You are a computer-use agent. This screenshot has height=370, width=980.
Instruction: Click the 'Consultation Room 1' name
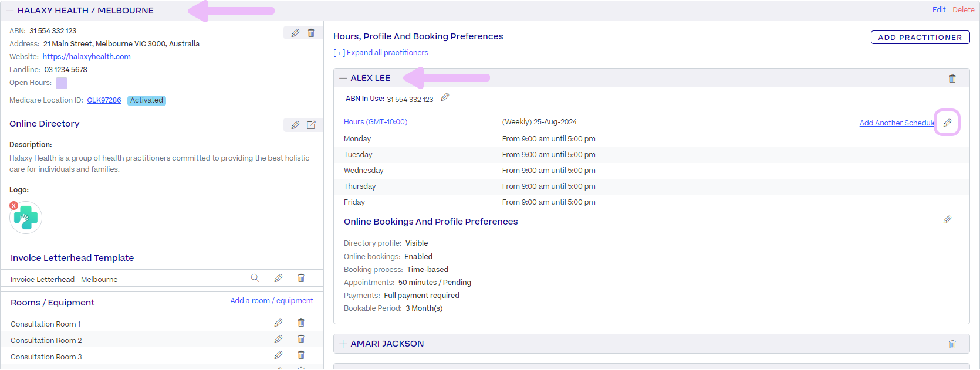[x=46, y=324]
